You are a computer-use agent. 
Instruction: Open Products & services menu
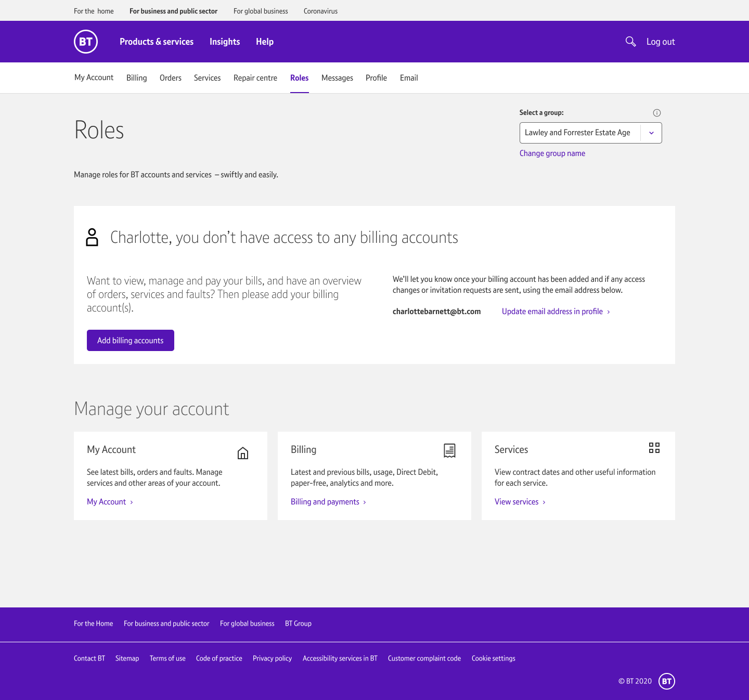[157, 42]
